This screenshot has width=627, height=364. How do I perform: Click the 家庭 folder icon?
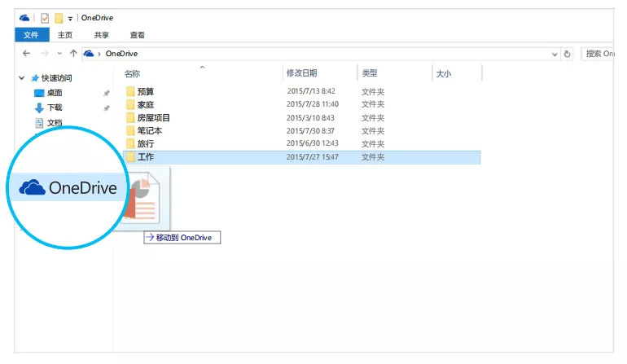[x=130, y=105]
